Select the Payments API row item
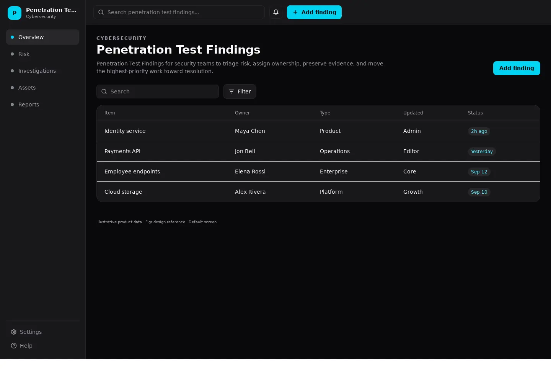The image size is (551, 392). pyautogui.click(x=122, y=151)
